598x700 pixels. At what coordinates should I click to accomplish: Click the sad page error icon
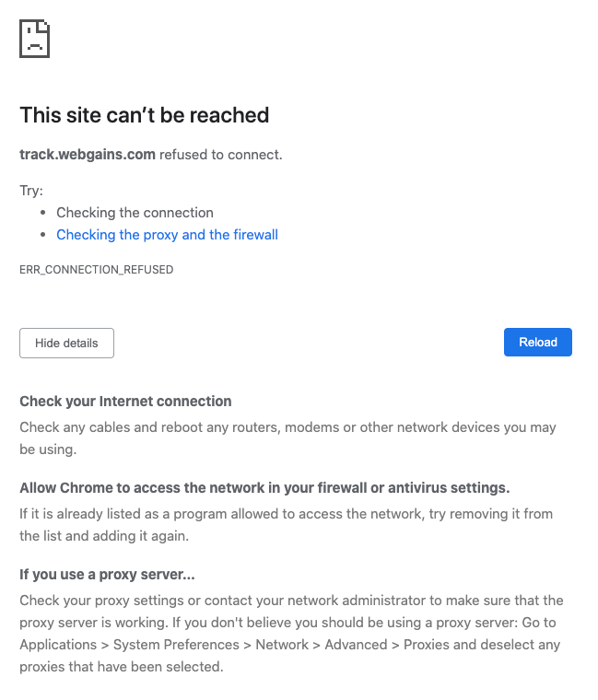(34, 39)
